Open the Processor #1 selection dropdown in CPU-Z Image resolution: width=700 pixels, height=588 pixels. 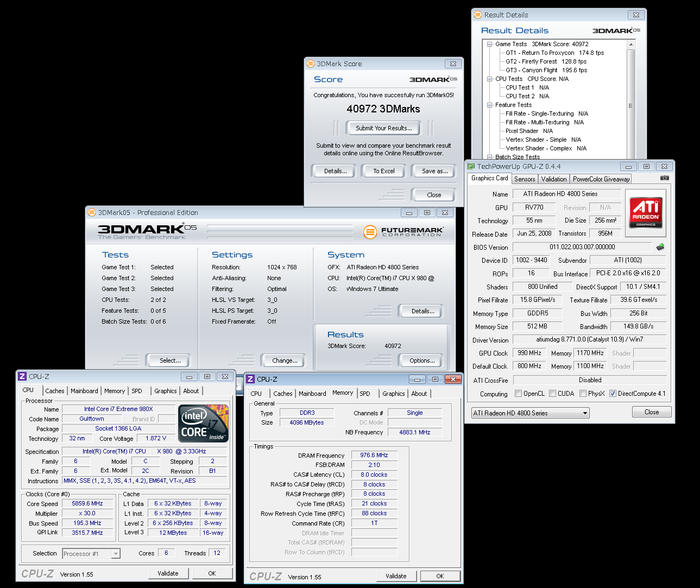(91, 554)
